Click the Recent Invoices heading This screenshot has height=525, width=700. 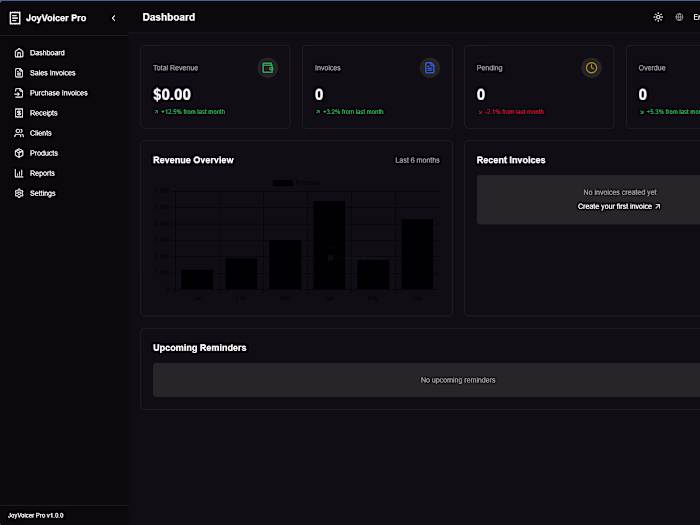pos(511,160)
